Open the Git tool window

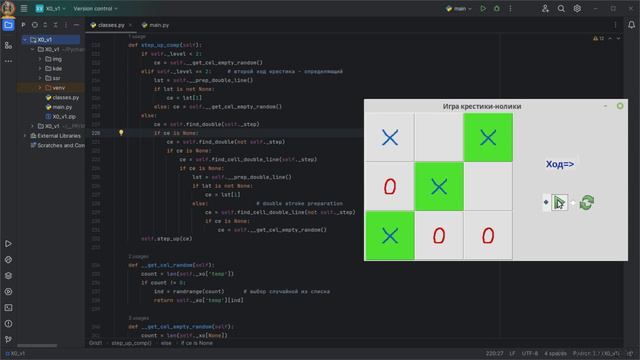[8, 339]
